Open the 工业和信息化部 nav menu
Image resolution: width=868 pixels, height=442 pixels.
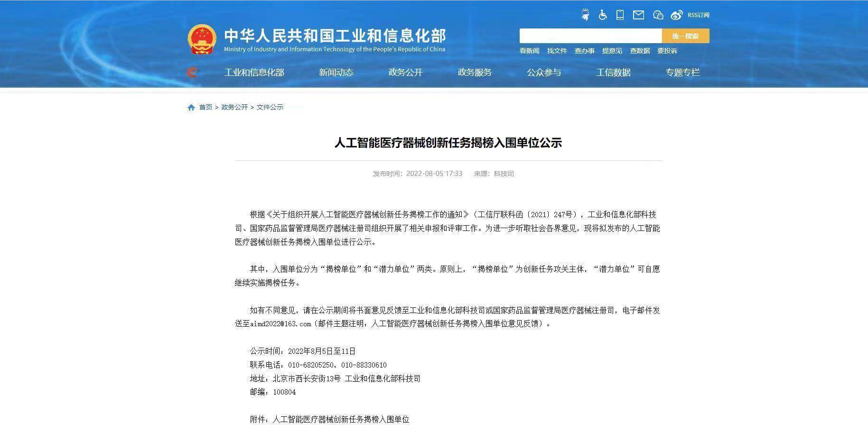coord(254,73)
